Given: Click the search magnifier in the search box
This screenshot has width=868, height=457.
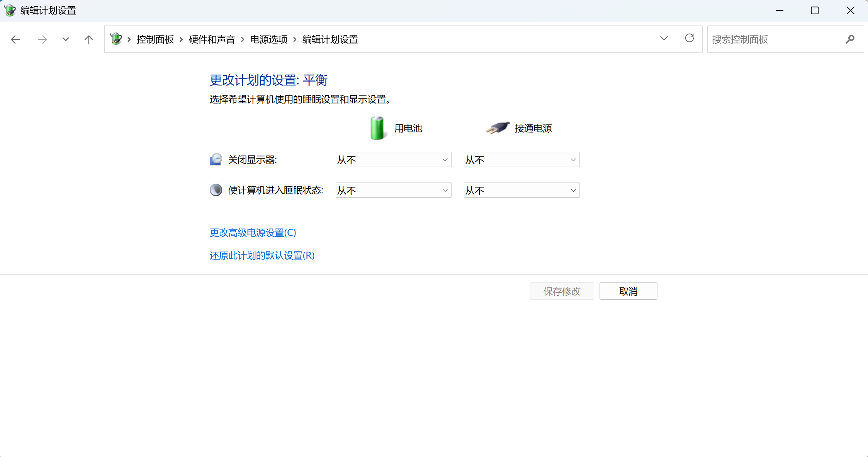Looking at the screenshot, I should [850, 39].
